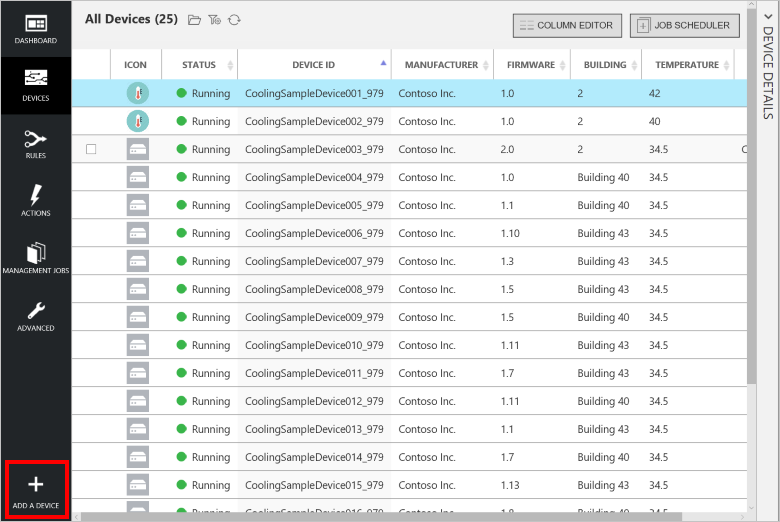Click thermometer icon of CoolingSampleDevice002_979
The height and width of the screenshot is (522, 780).
[x=138, y=121]
